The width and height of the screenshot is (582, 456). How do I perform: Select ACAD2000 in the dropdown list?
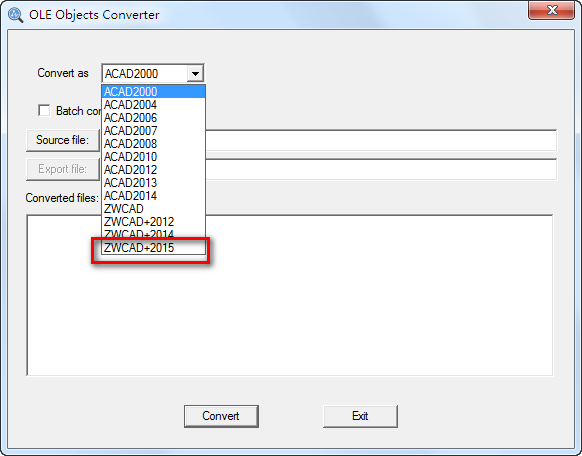tap(153, 91)
